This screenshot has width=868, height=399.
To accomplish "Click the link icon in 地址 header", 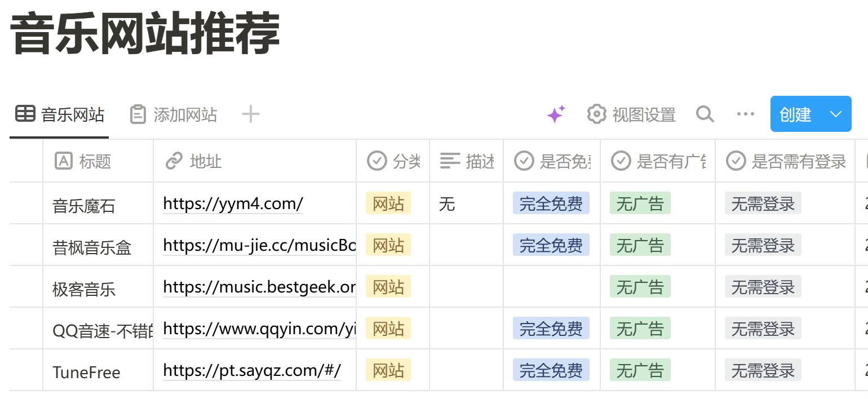I will (x=174, y=161).
